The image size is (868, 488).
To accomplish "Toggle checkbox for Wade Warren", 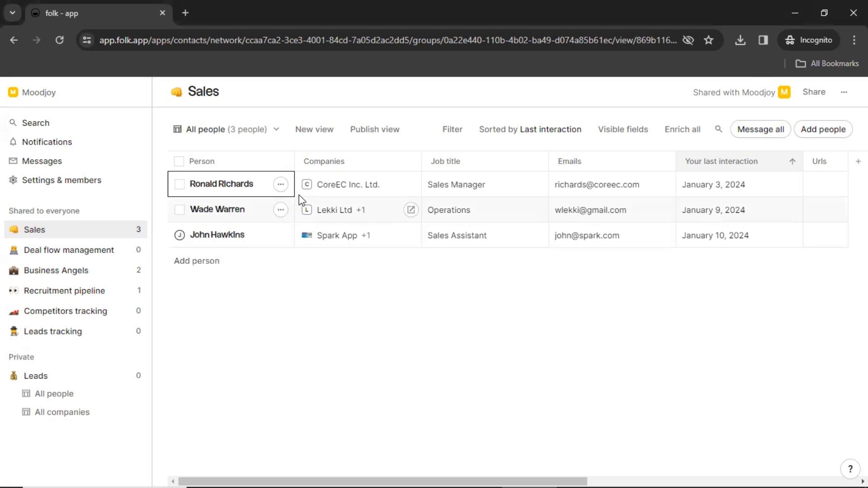I will click(x=179, y=209).
